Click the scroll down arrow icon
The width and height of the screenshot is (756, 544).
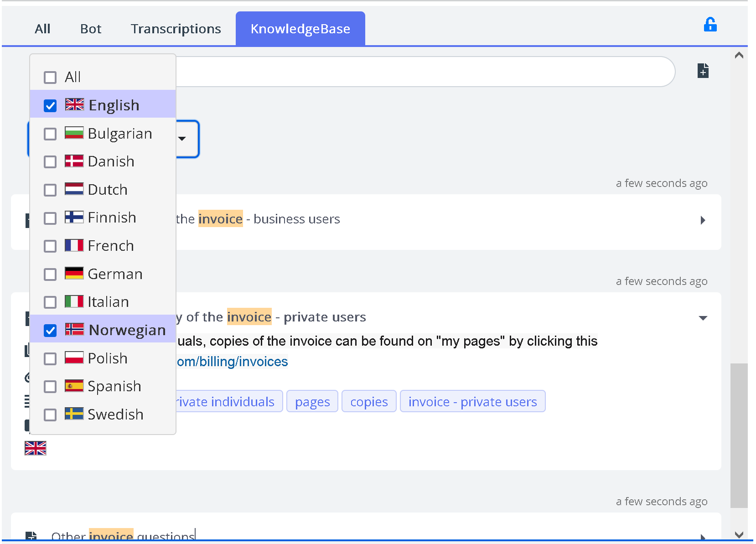pyautogui.click(x=739, y=534)
